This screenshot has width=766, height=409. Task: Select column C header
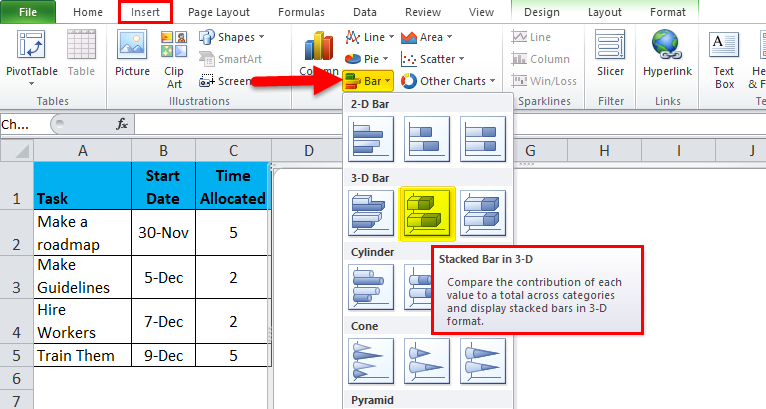pyautogui.click(x=234, y=151)
